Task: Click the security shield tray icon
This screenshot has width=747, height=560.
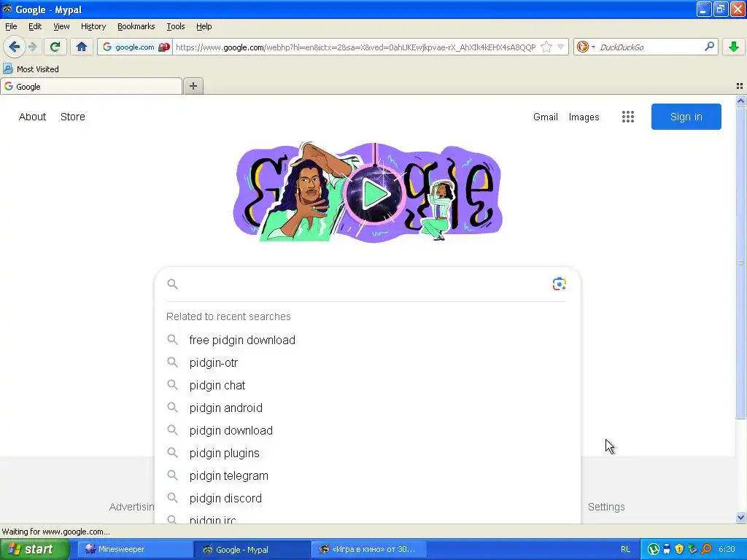Action: 680,549
